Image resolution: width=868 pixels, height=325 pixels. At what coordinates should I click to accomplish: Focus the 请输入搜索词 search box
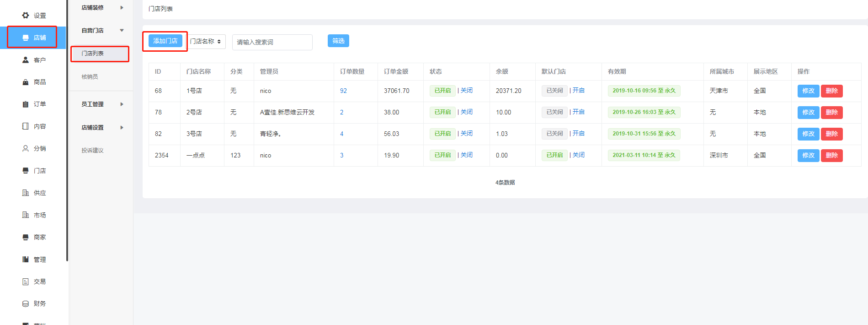click(272, 42)
